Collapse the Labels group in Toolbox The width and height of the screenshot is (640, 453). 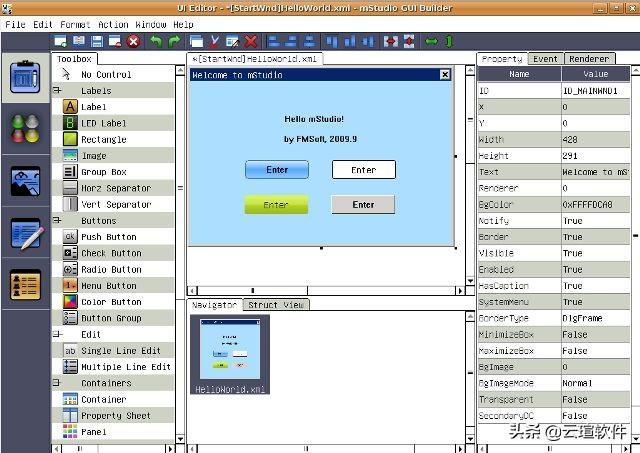pos(57,90)
